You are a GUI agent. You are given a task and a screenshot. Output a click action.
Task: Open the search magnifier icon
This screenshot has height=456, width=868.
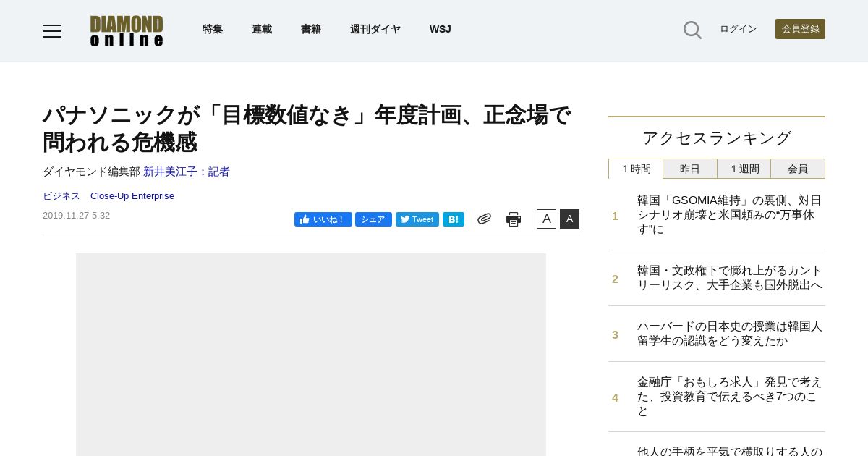[x=692, y=30]
